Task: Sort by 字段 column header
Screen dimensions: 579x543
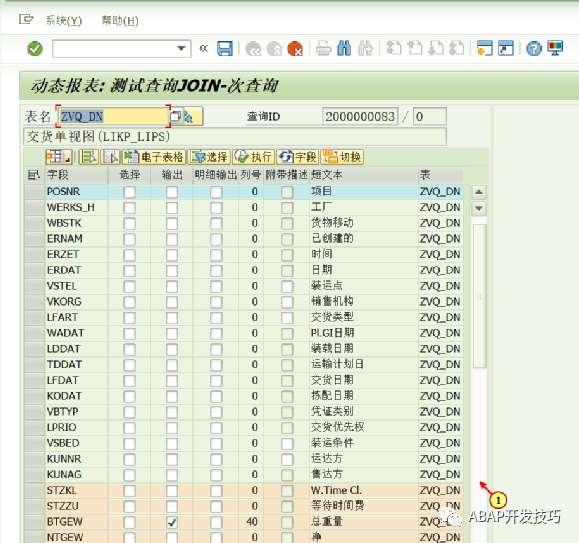Action: [x=76, y=175]
